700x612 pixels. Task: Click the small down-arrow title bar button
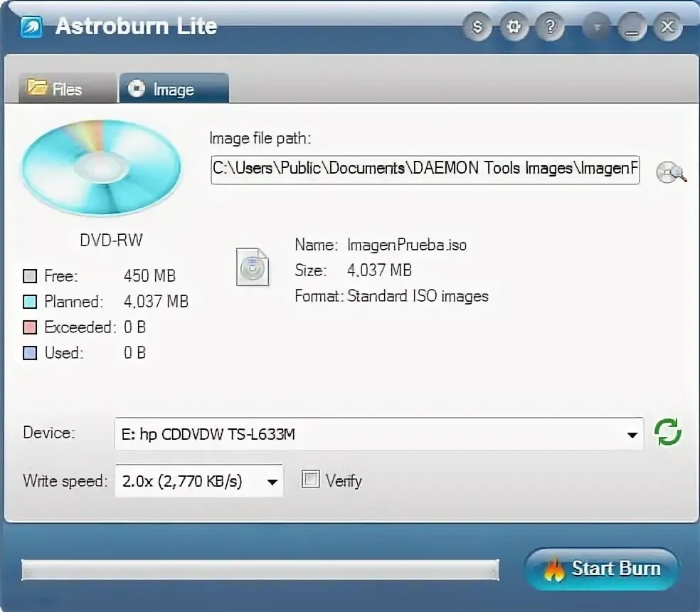tap(596, 27)
